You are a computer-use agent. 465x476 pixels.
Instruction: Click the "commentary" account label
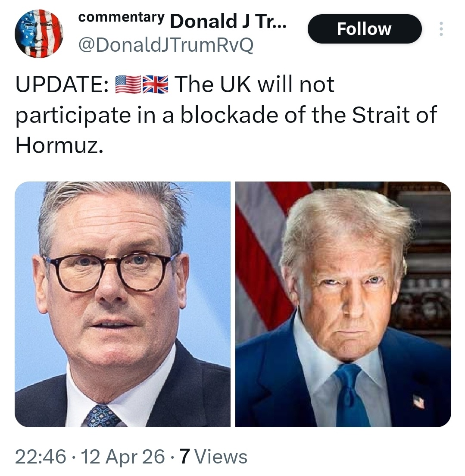coord(121,17)
